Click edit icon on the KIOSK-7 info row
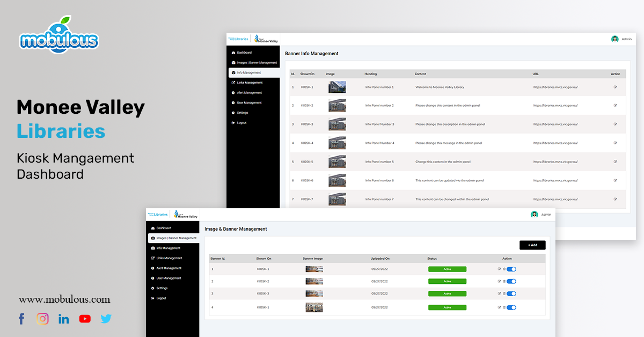 [615, 199]
